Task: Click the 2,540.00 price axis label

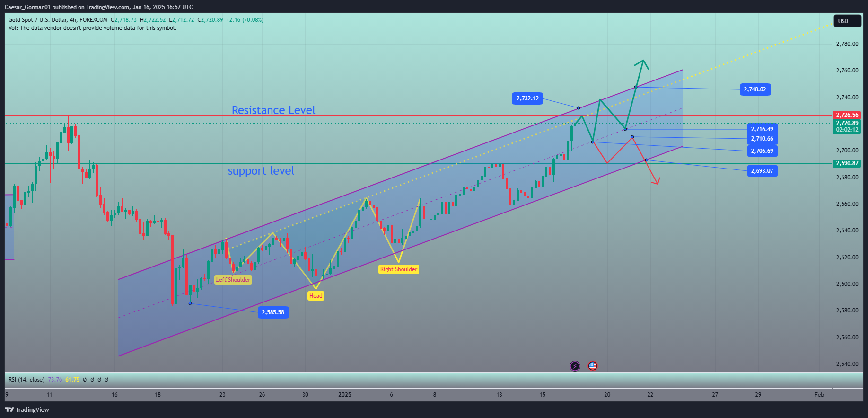Action: click(x=847, y=364)
